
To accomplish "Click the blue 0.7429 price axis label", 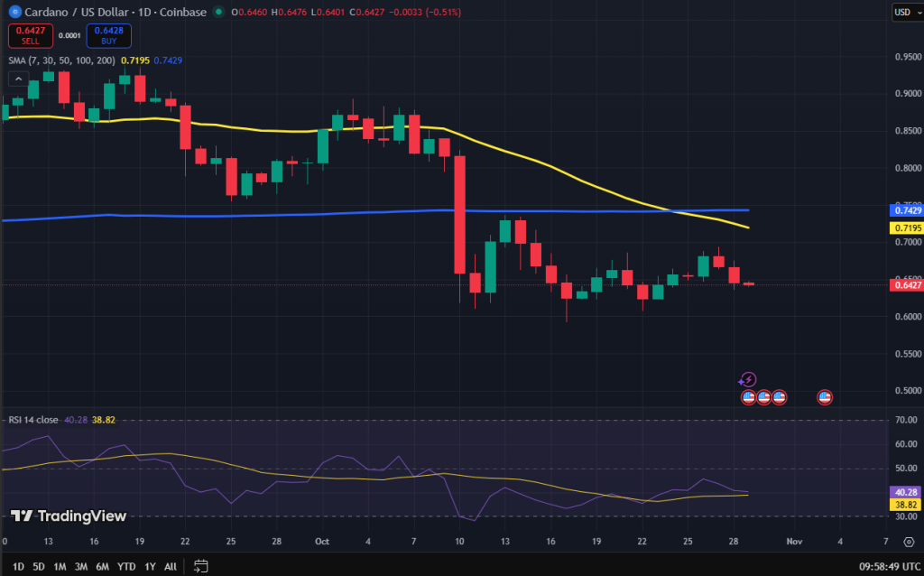I will click(906, 210).
